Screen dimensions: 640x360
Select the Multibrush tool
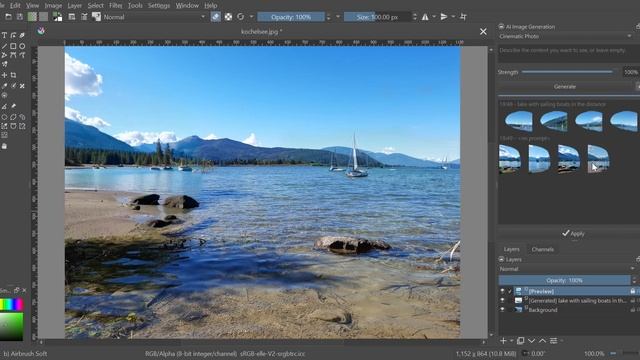coord(4,64)
